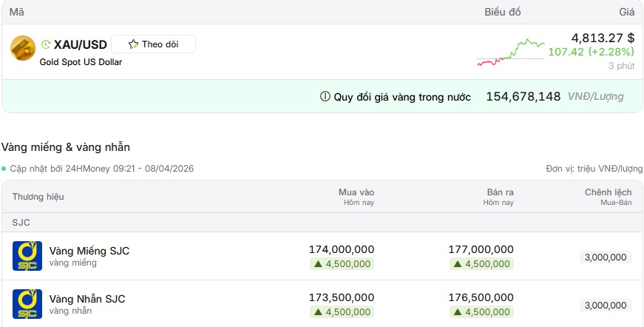Click the Mã column header

click(17, 12)
